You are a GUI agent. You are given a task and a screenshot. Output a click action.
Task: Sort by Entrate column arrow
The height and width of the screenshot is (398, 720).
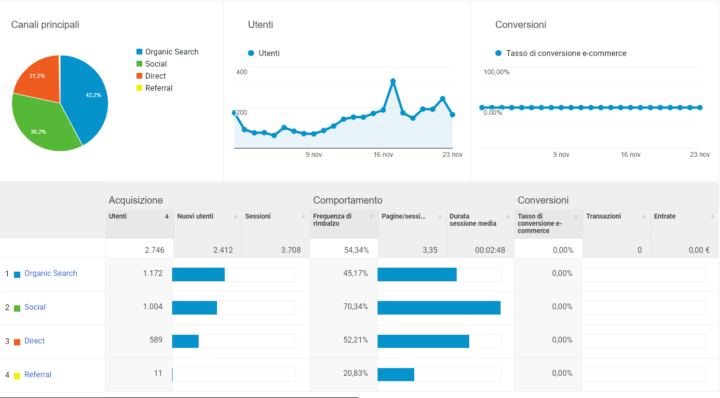(712, 217)
